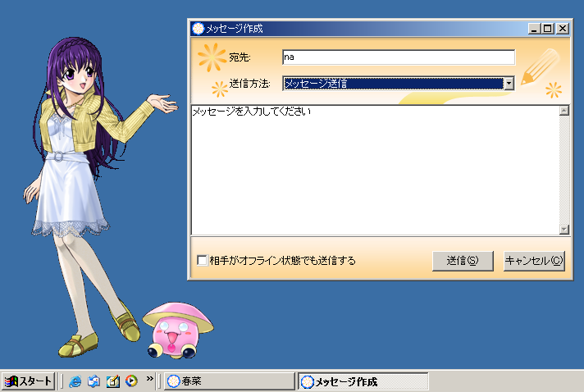584x392 pixels.
Task: Click the pink mushroom character
Action: point(177,330)
